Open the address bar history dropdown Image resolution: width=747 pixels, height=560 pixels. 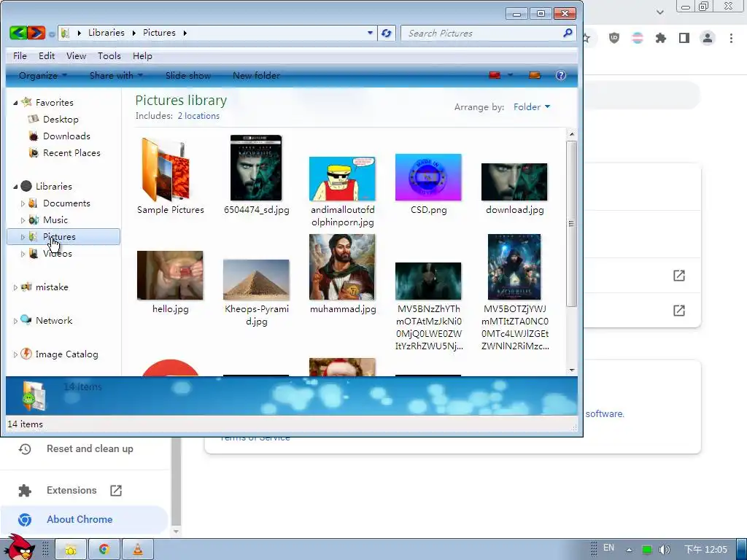(x=370, y=33)
